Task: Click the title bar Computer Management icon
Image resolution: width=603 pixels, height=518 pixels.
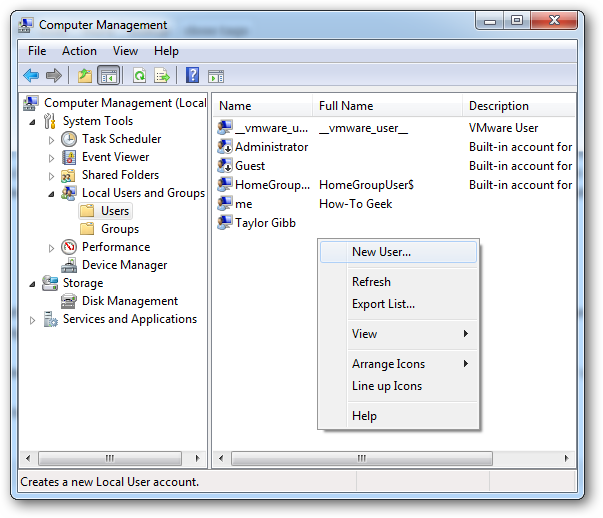Action: [x=26, y=25]
